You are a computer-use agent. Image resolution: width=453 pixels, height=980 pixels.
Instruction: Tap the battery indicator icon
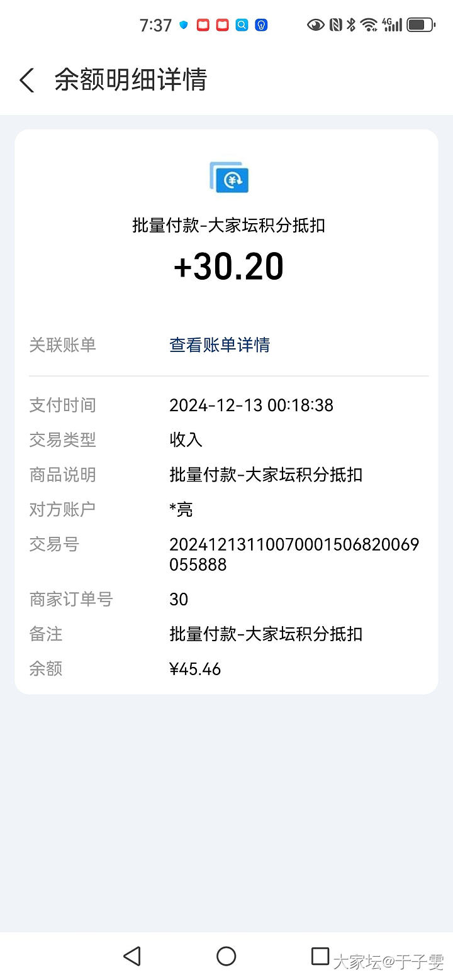click(420, 25)
